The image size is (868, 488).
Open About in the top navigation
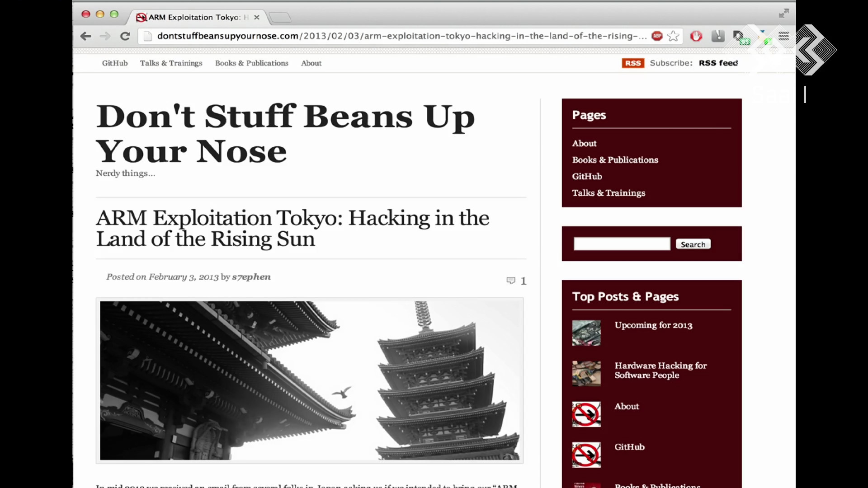point(311,63)
